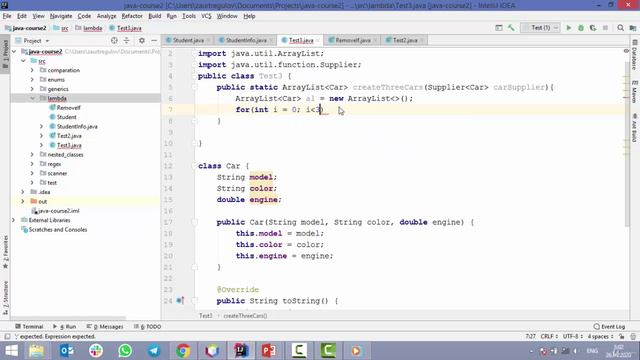
Task: Click the 4 spaces indent indicator
Action: [x=600, y=337]
